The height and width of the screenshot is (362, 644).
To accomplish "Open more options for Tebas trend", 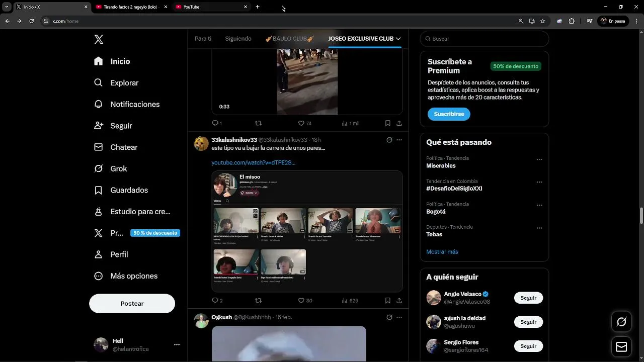I will tap(539, 228).
